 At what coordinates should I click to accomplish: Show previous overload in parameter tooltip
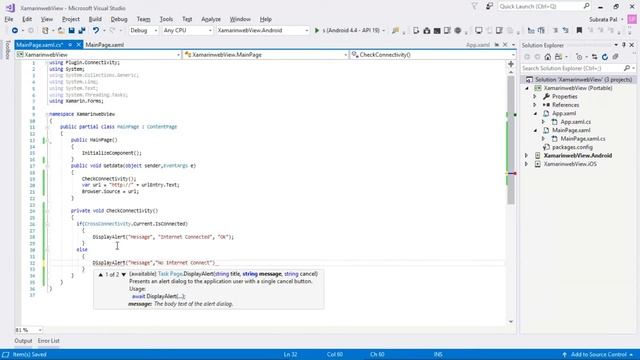pos(100,274)
